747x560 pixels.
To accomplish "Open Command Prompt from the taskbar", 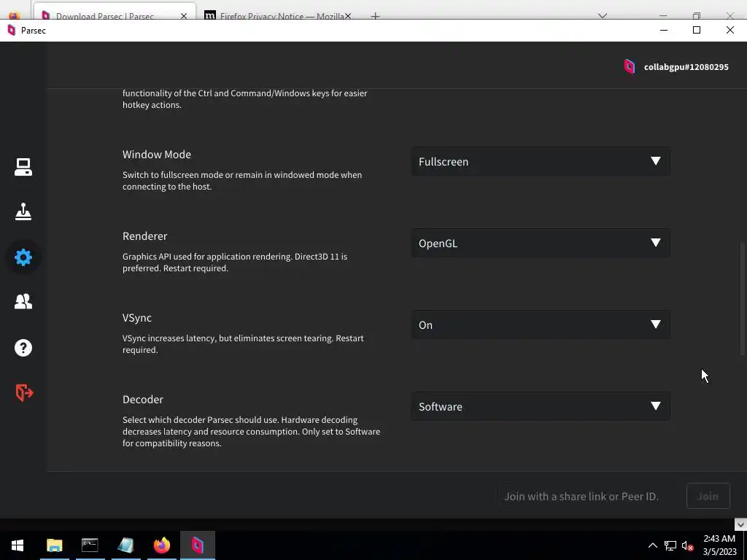I will (90, 545).
